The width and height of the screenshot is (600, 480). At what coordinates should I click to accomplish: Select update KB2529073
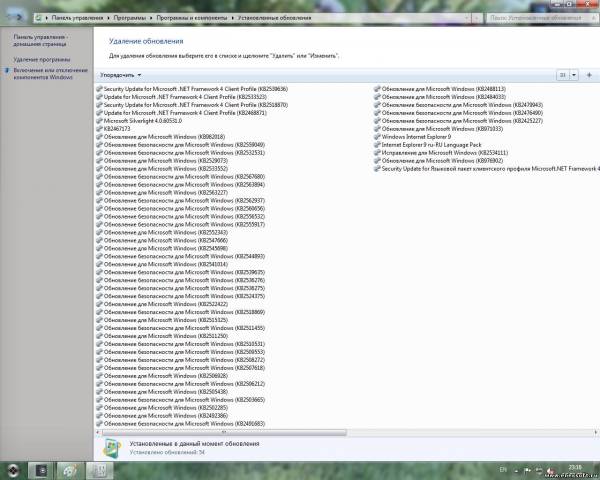[x=162, y=161]
